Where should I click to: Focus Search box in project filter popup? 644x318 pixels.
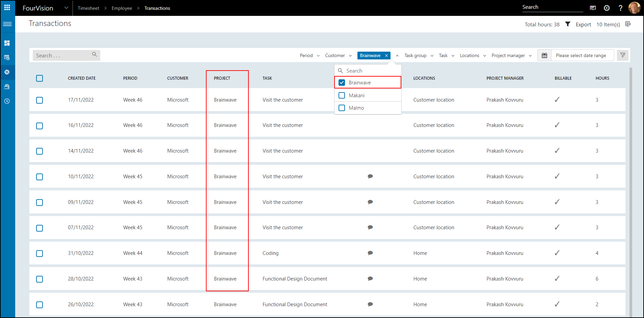[368, 71]
